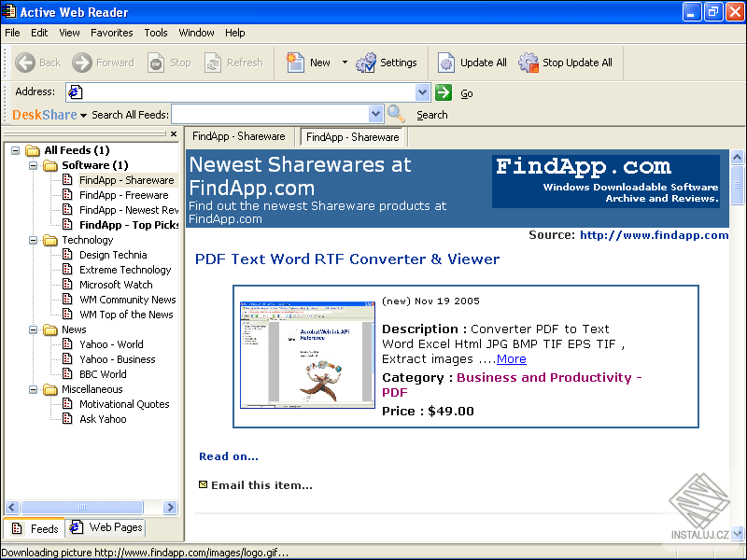Click the Ask Yahoo feed icon
This screenshot has height=560, width=747.
click(x=67, y=418)
